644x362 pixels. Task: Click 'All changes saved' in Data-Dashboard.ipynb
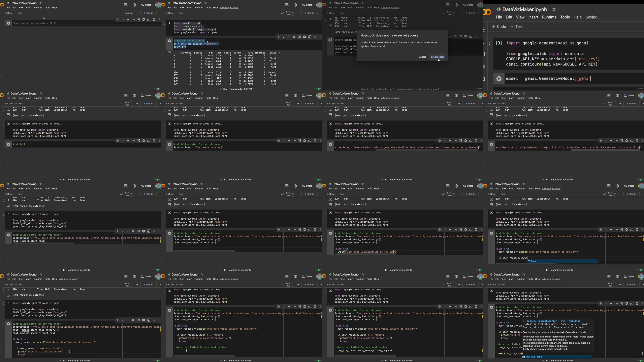[x=229, y=7]
